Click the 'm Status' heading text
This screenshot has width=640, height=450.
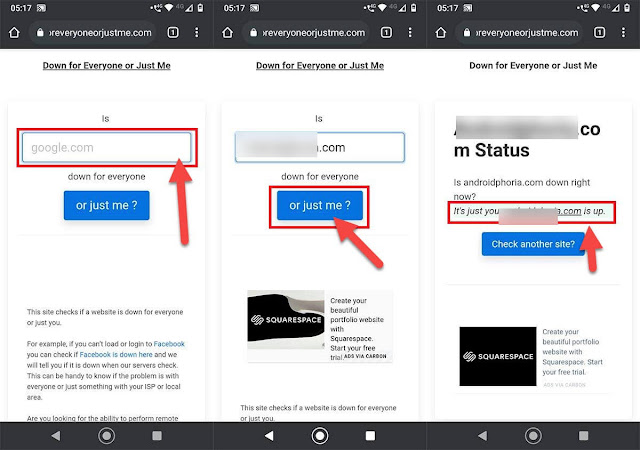click(x=491, y=150)
